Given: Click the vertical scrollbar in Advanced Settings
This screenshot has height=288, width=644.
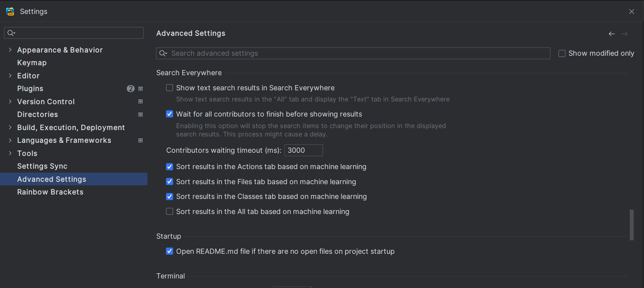Looking at the screenshot, I should tap(631, 225).
